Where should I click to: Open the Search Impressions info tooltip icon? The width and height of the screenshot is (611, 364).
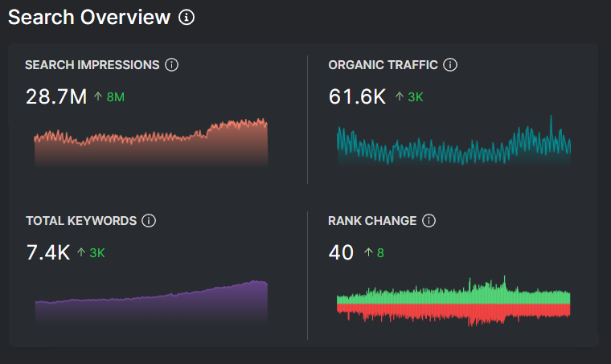pos(171,65)
